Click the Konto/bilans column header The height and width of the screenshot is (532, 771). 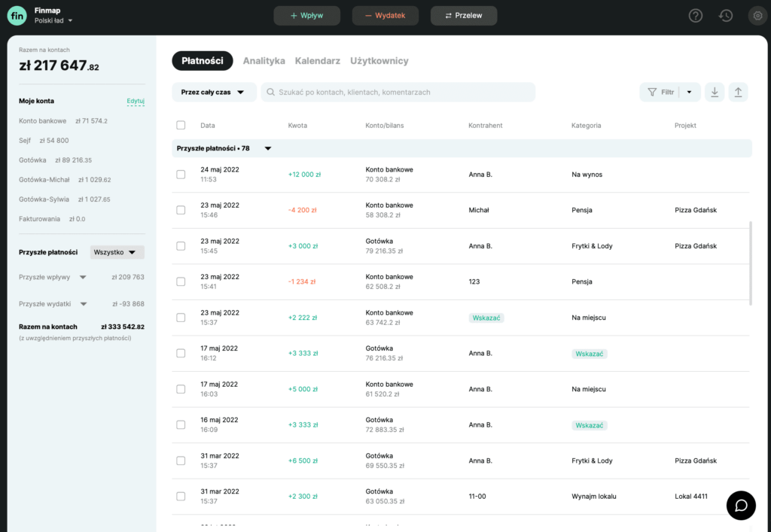tap(385, 125)
